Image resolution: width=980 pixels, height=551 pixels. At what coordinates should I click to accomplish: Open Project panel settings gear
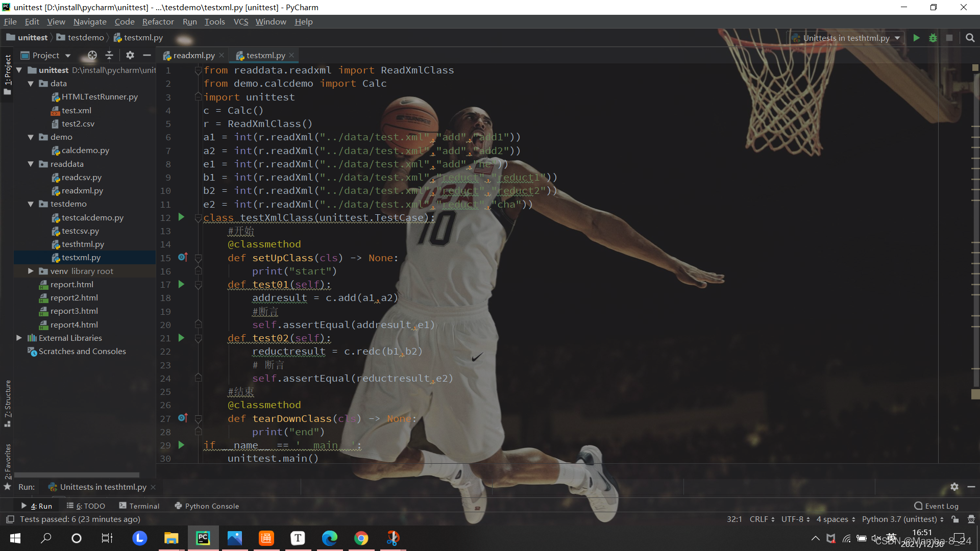(130, 55)
